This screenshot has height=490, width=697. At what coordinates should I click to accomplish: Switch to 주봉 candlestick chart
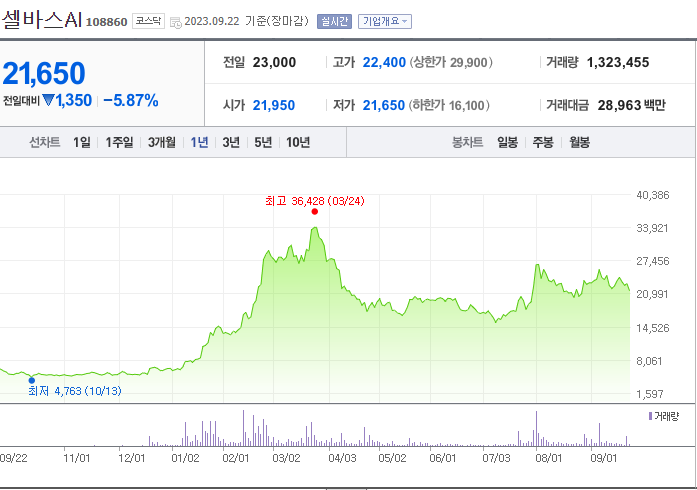(543, 142)
